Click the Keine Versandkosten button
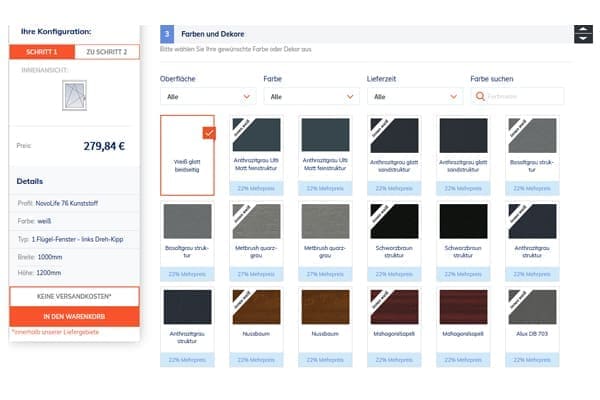The height and width of the screenshot is (400, 600). pos(75,297)
